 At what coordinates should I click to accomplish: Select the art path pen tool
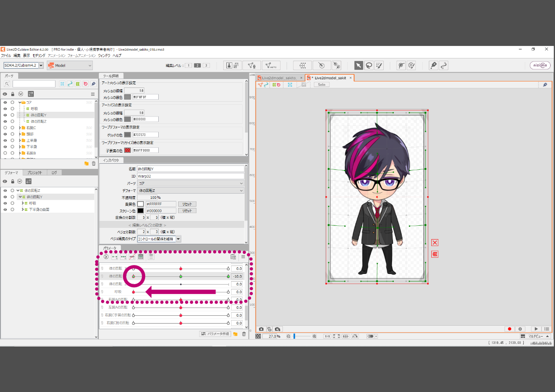tap(433, 65)
